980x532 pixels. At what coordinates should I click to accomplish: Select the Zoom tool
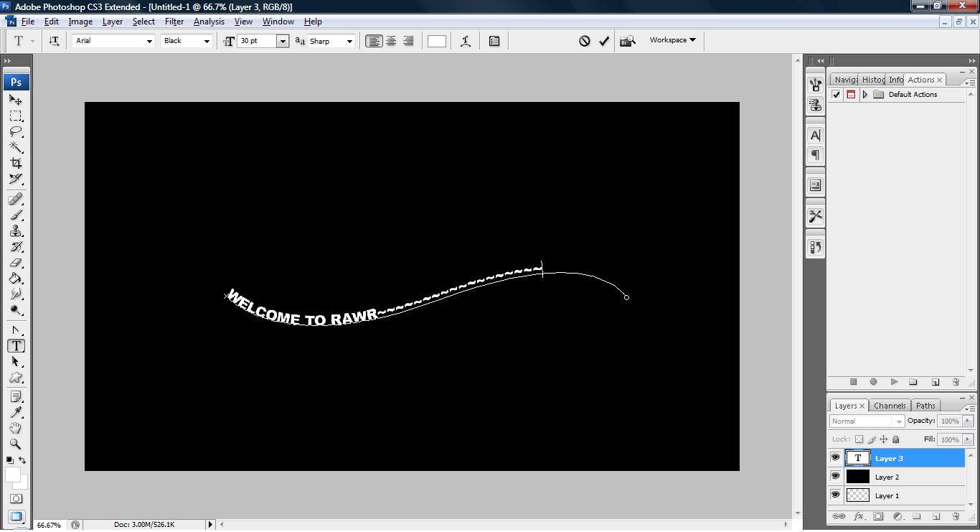point(16,444)
